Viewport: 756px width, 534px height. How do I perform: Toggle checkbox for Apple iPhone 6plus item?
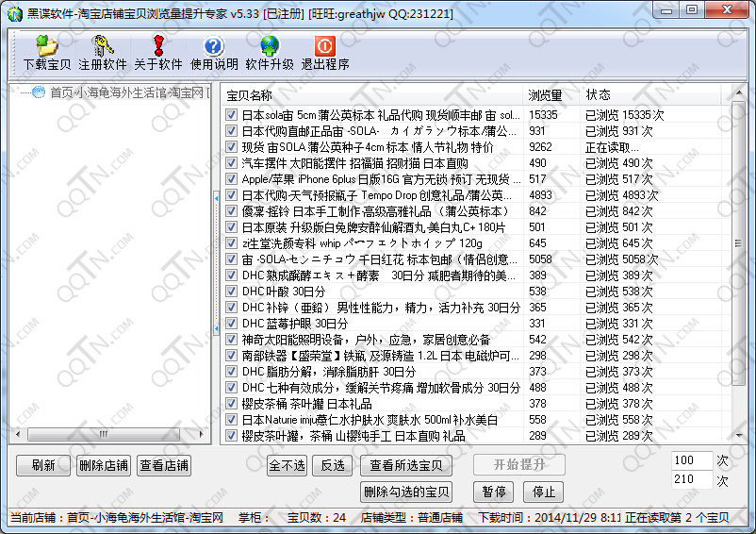tap(231, 179)
